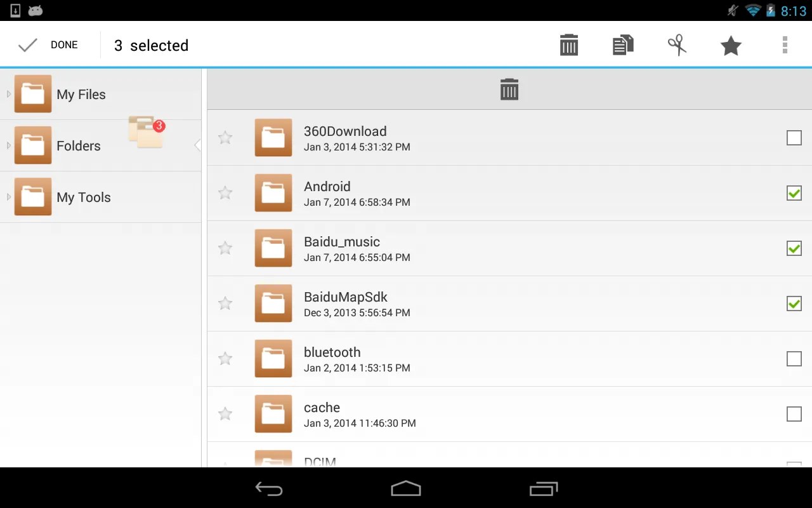812x508 pixels.
Task: Open the overflow menu icon
Action: 785,44
